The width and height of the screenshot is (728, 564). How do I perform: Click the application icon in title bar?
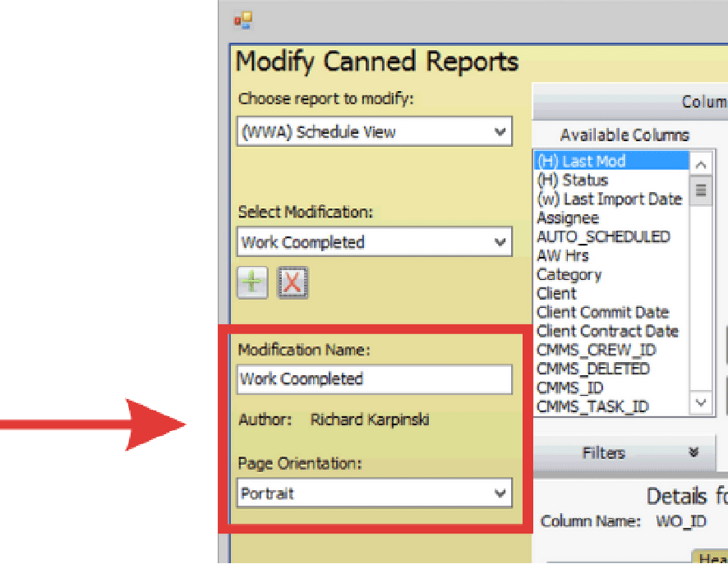[243, 21]
